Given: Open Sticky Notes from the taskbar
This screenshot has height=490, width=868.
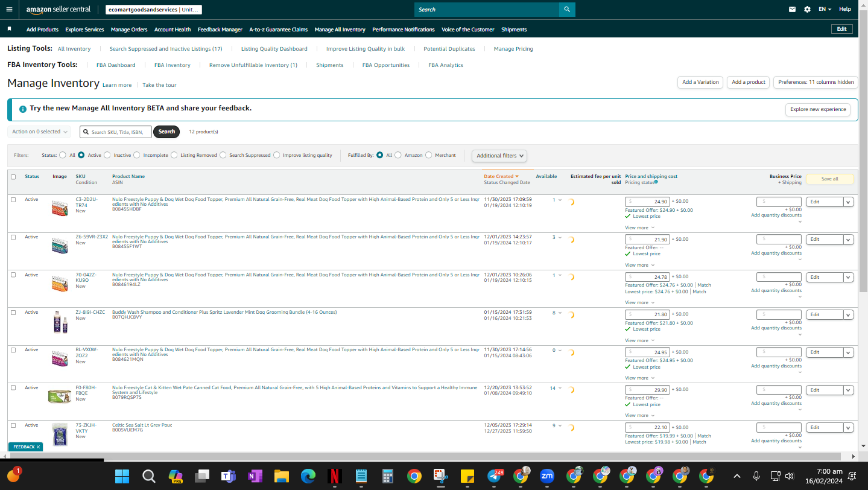Looking at the screenshot, I should point(467,476).
